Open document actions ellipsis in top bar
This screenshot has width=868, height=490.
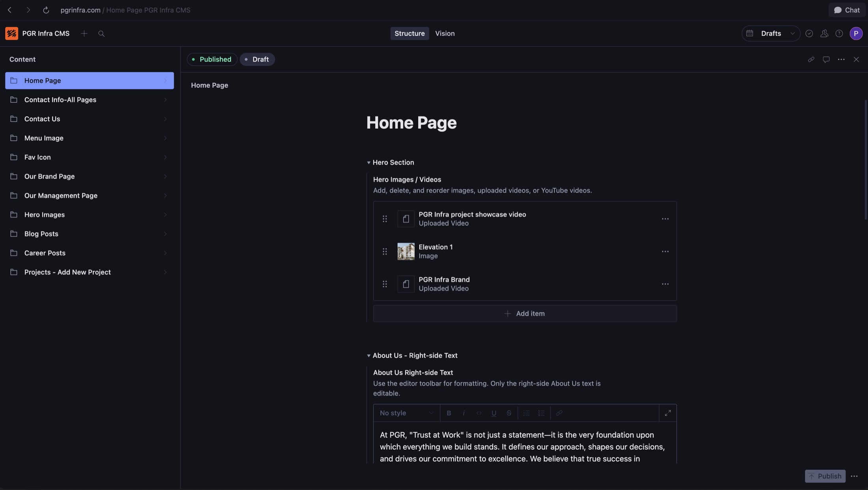841,59
